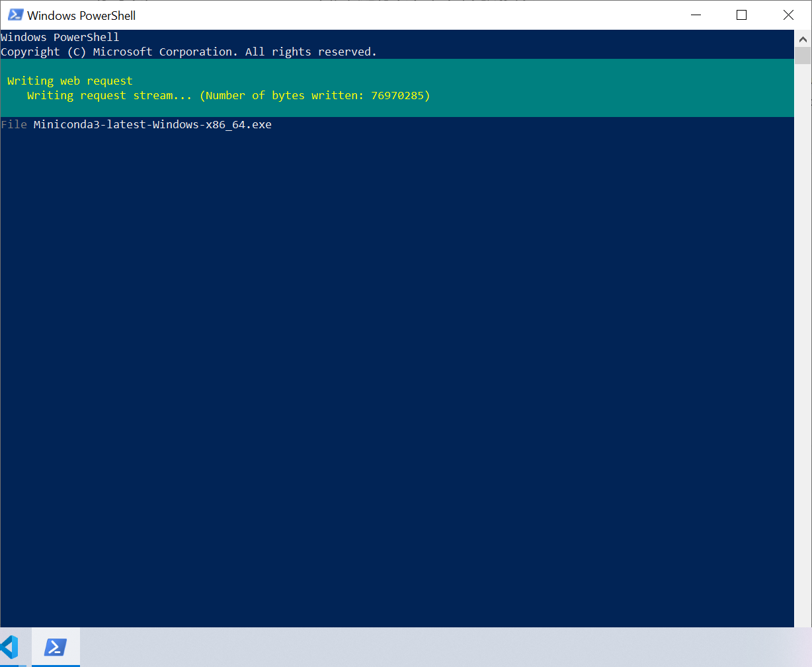Click the Copyright Microsoft Corporation line

[x=188, y=52]
